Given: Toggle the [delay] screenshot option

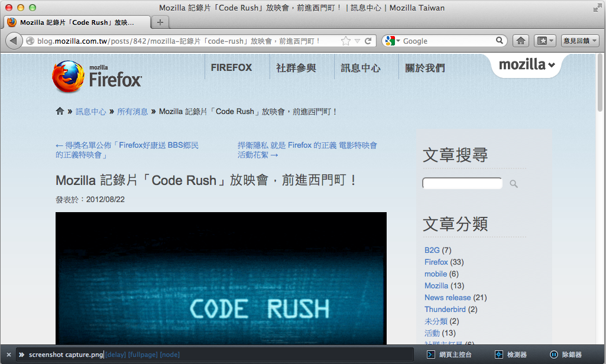Looking at the screenshot, I should click(116, 354).
